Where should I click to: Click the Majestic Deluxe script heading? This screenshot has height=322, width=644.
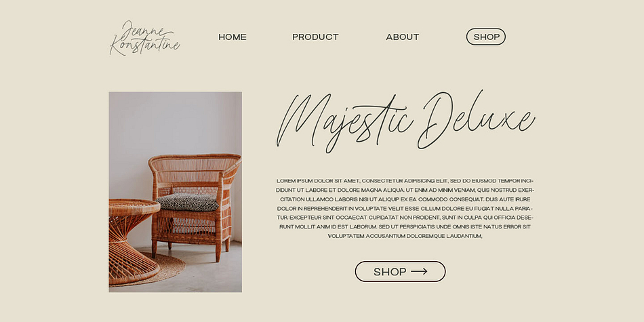(x=406, y=121)
